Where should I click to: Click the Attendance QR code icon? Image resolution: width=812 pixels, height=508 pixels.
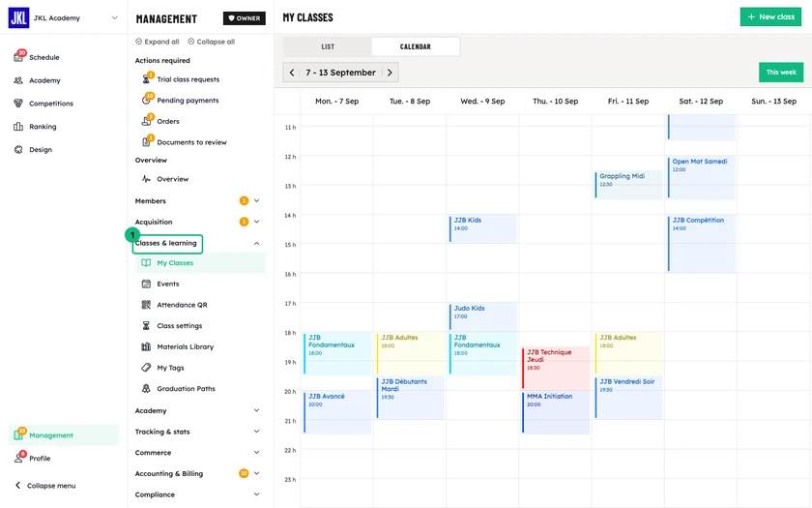pos(146,305)
